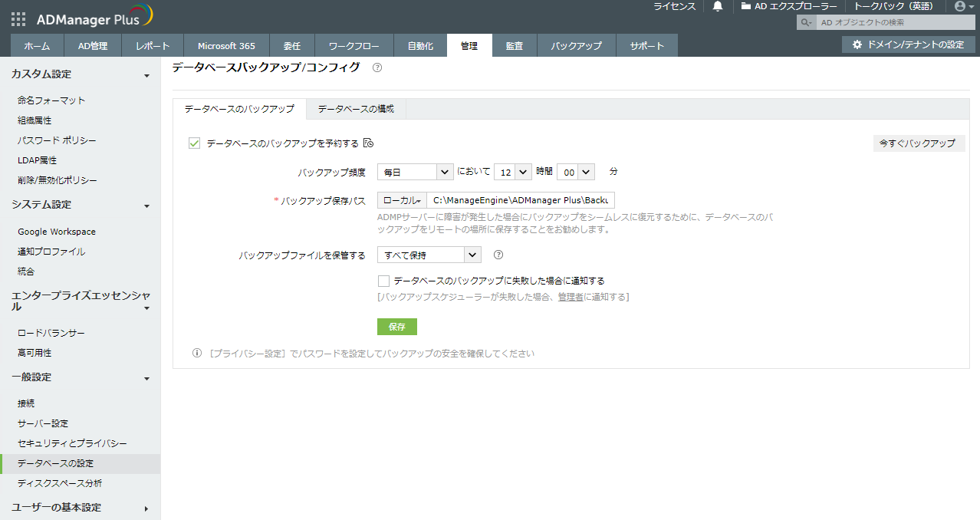Click the 管理者 link in notification hint
980x520 pixels.
click(x=570, y=297)
